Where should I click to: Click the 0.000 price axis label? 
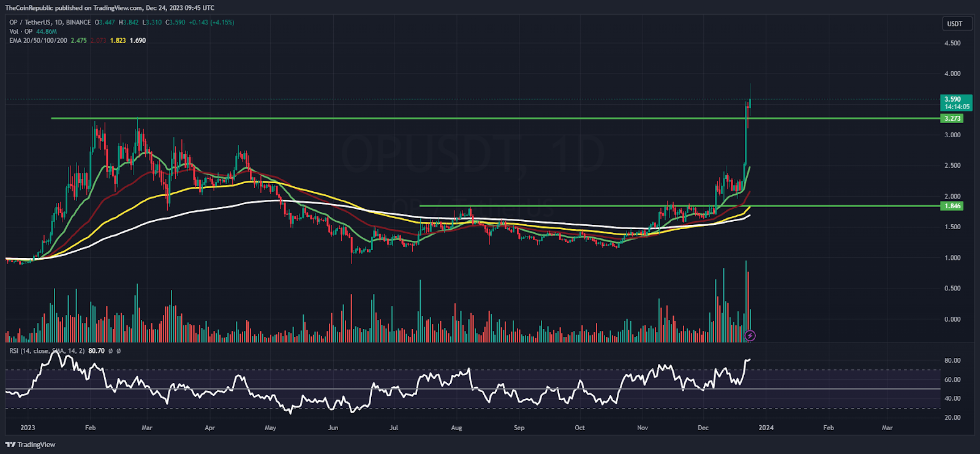952,319
